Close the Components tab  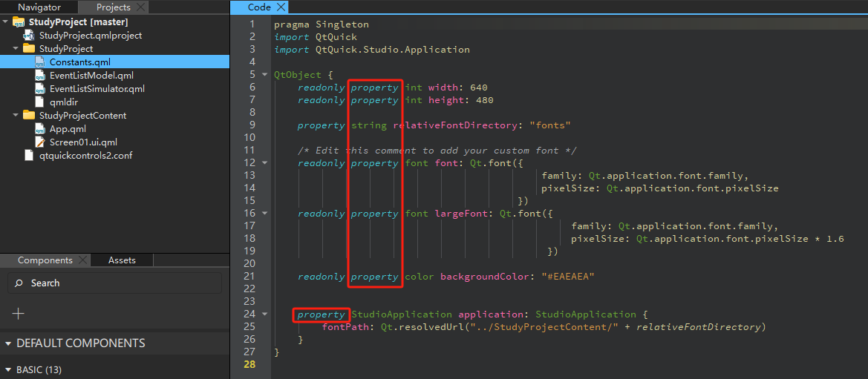coord(82,260)
